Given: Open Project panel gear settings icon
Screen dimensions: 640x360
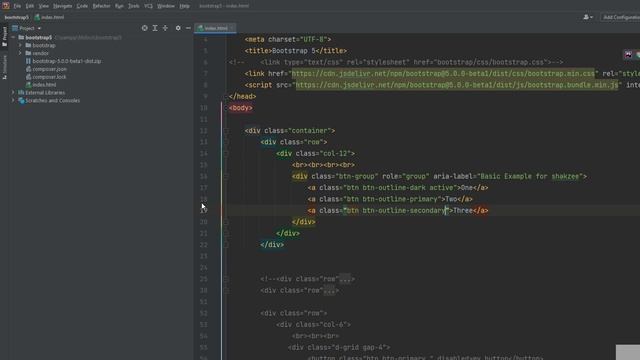Looking at the screenshot, I should pyautogui.click(x=178, y=28).
